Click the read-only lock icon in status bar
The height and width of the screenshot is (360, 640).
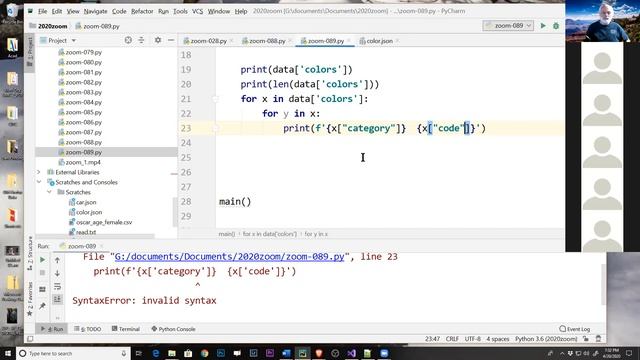[586, 339]
